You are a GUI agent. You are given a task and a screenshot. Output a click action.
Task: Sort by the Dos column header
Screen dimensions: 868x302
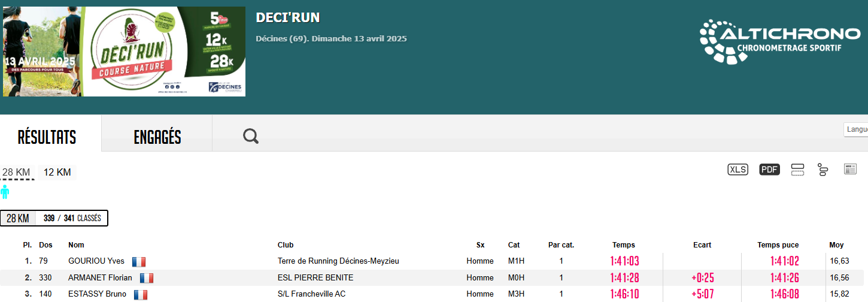coord(45,245)
